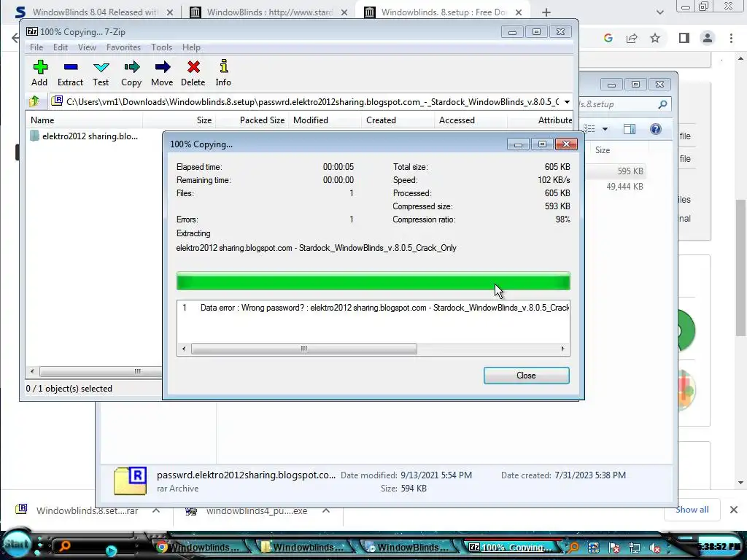This screenshot has height=560, width=747.
Task: Open the Help menu in 7-Zip
Action: (191, 47)
